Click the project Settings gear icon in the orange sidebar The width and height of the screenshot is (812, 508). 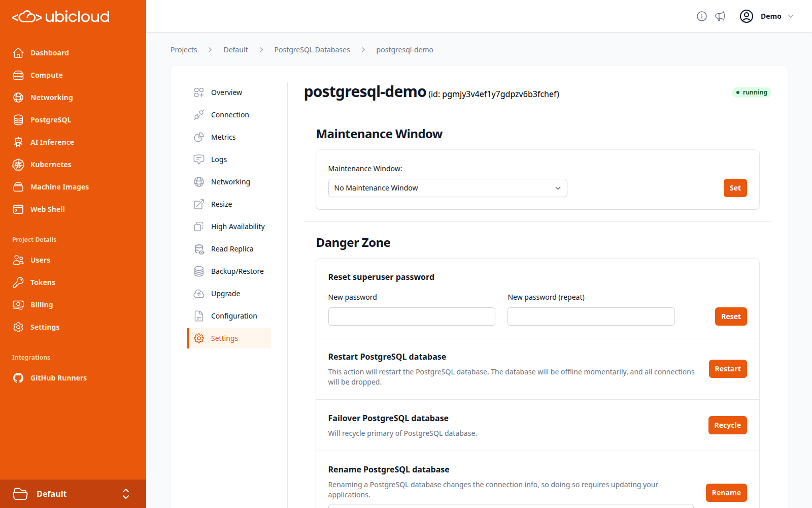(18, 327)
